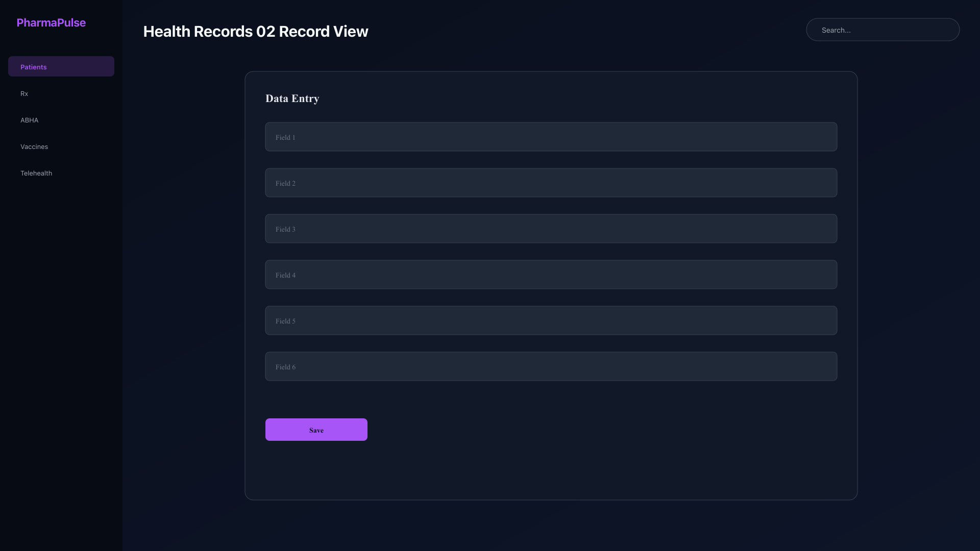Go to the Rx page
980x551 pixels.
(61, 93)
